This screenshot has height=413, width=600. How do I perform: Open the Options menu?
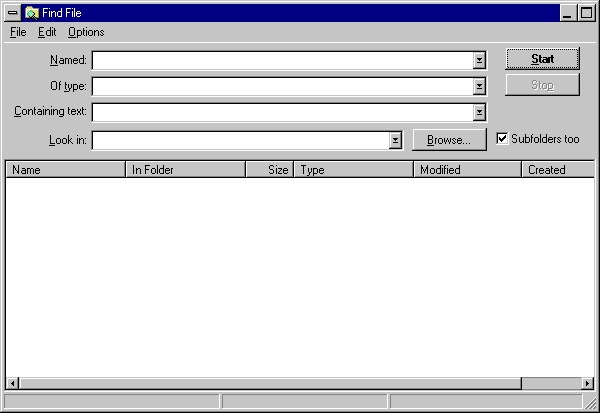coord(86,32)
